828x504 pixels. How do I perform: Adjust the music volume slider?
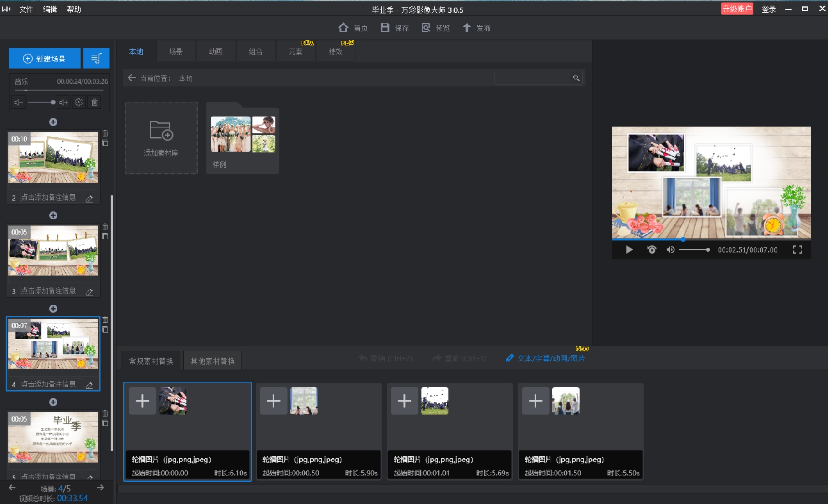pyautogui.click(x=41, y=102)
